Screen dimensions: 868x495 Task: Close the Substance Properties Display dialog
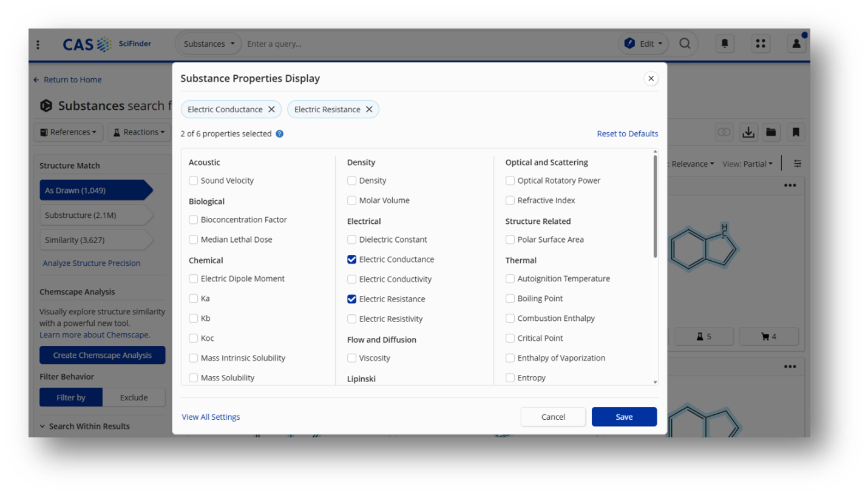[x=651, y=78]
